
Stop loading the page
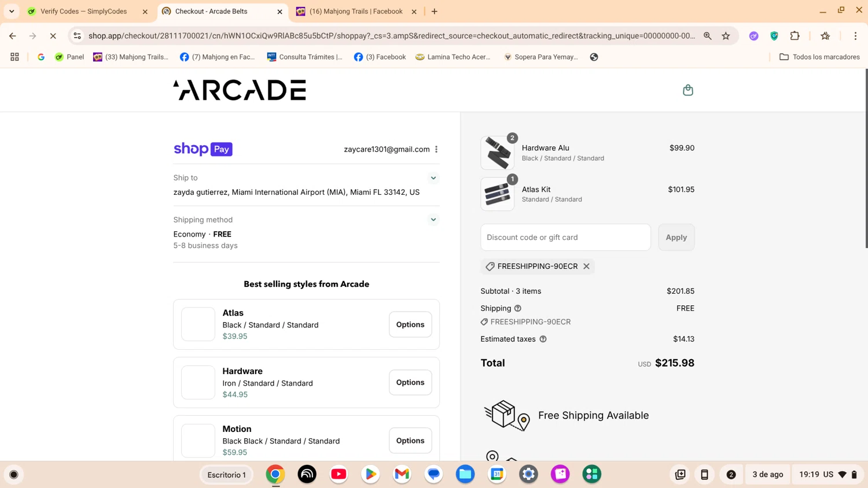tap(53, 36)
